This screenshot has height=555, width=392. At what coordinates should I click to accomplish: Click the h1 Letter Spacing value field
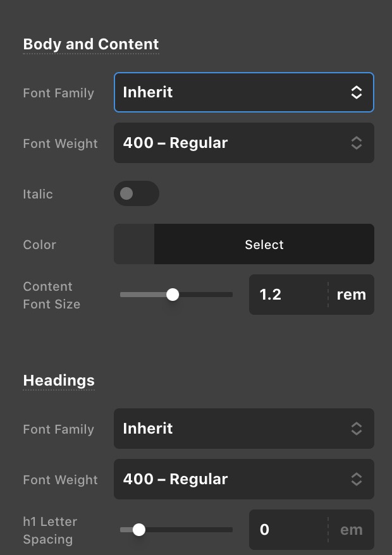click(x=288, y=530)
